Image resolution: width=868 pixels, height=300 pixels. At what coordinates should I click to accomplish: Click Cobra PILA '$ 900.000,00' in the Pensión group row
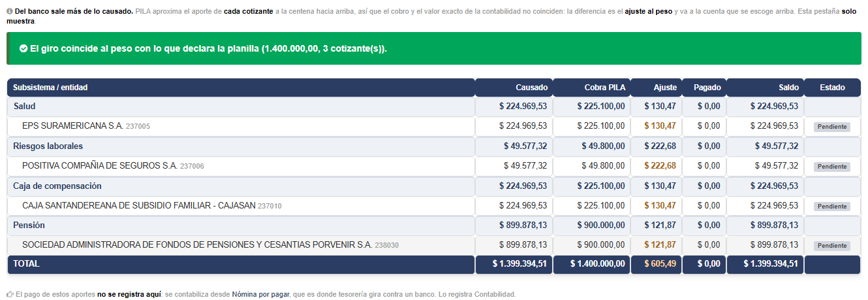click(601, 225)
